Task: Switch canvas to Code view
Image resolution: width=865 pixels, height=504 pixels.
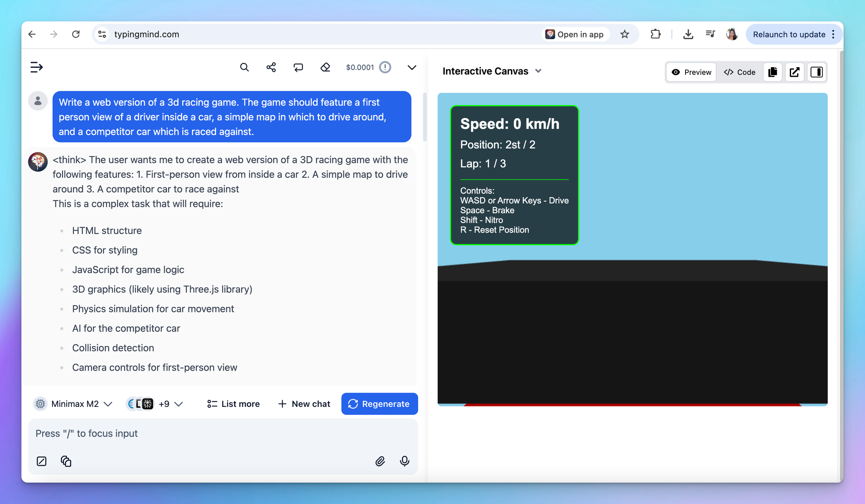Action: click(x=740, y=72)
